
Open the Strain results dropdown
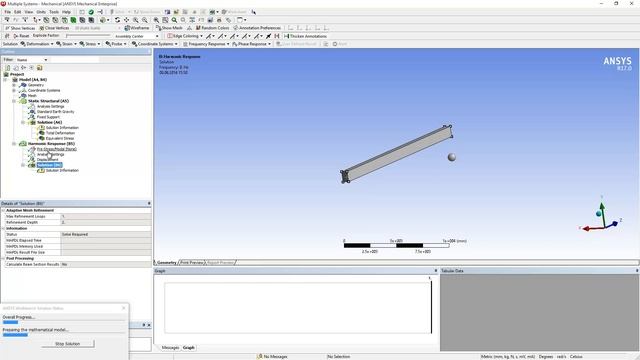(67, 44)
